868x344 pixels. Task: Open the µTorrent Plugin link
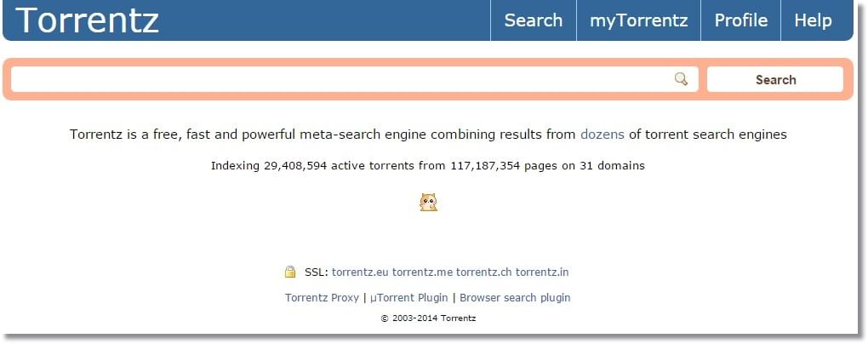click(409, 297)
